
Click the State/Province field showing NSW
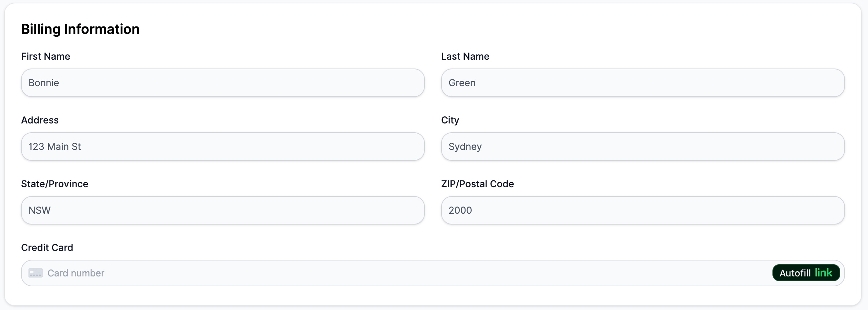pyautogui.click(x=222, y=210)
